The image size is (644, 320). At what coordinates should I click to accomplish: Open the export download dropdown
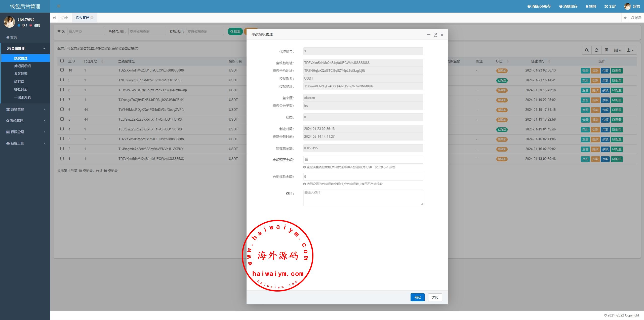(630, 50)
